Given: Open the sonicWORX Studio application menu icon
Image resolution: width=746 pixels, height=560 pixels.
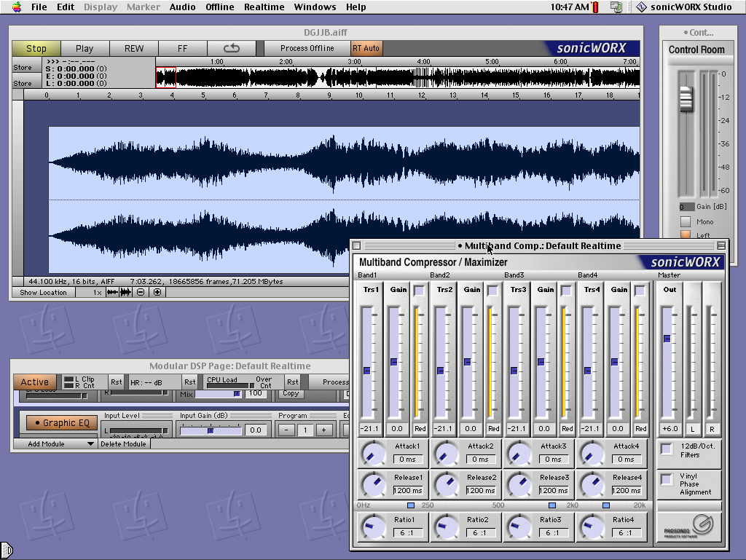Looking at the screenshot, I should (641, 7).
